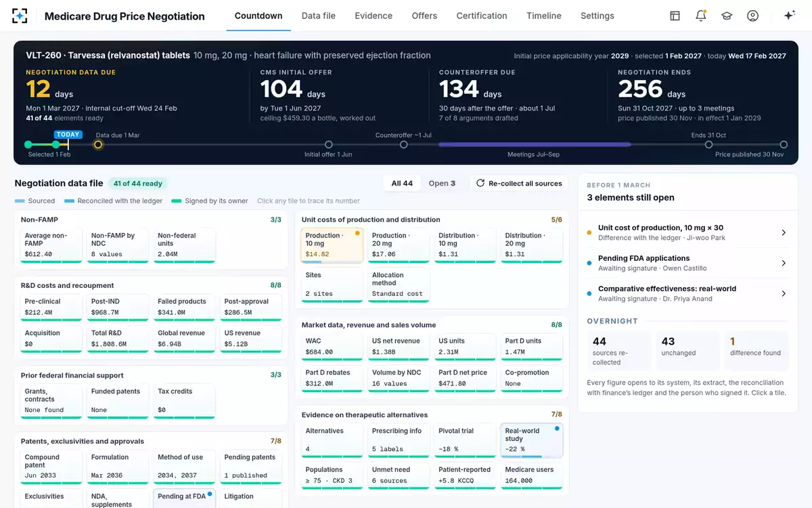Launch the sparkle assistant icon

click(789, 16)
